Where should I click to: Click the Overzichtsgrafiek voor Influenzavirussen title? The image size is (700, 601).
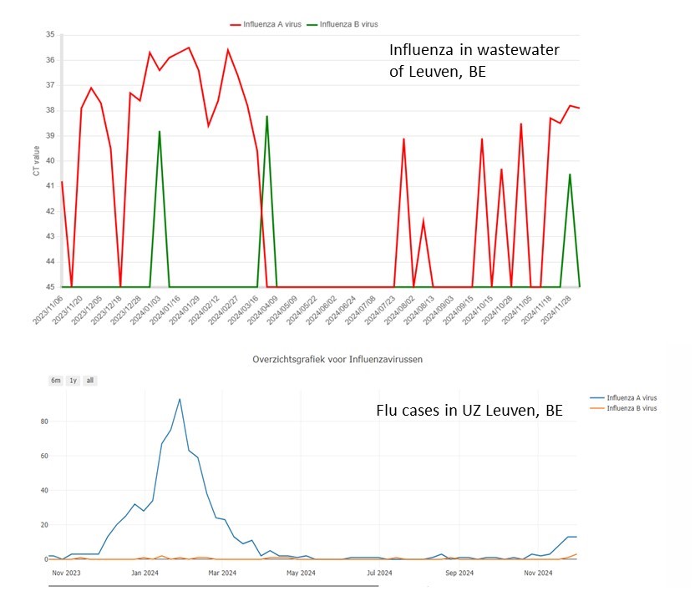[338, 359]
